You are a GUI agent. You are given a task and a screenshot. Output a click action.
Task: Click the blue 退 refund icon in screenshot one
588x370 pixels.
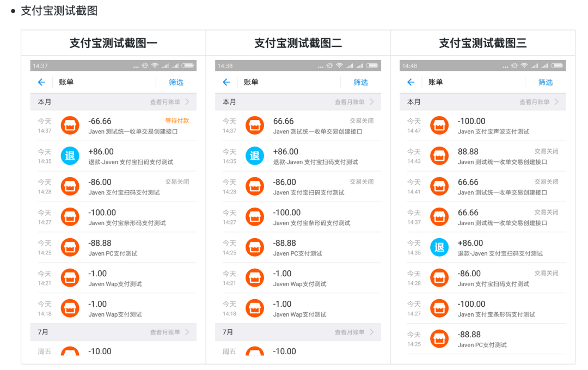click(x=70, y=155)
